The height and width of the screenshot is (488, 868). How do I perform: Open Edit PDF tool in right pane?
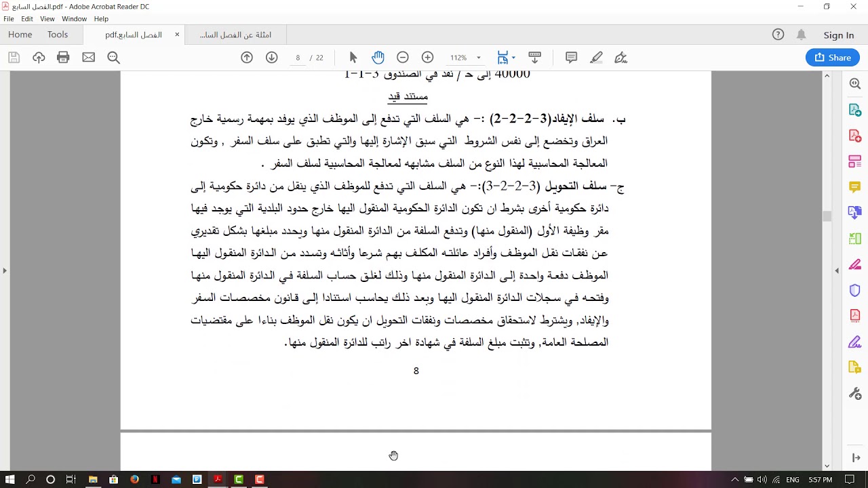pos(854,161)
